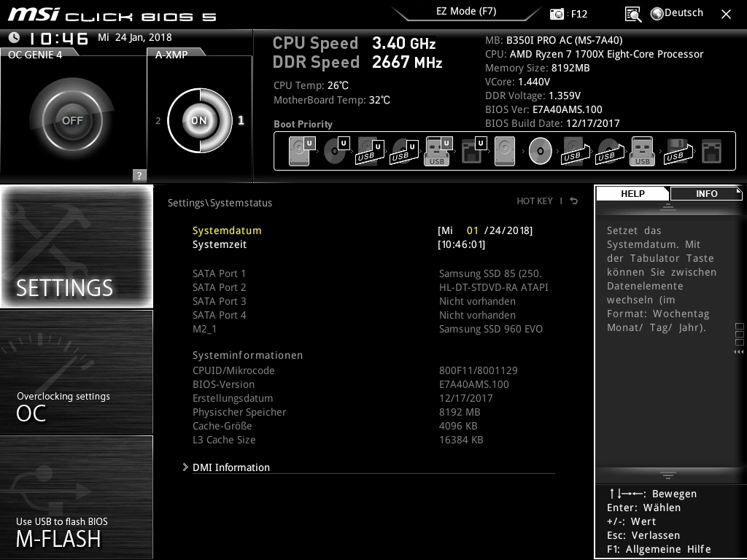Image resolution: width=747 pixels, height=560 pixels.
Task: Click the Settings\Systemstatus breadcrumb
Action: tap(220, 203)
